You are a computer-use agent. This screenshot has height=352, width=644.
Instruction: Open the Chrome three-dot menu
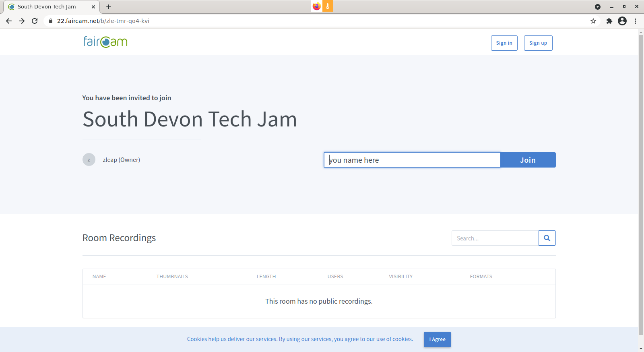pos(636,21)
